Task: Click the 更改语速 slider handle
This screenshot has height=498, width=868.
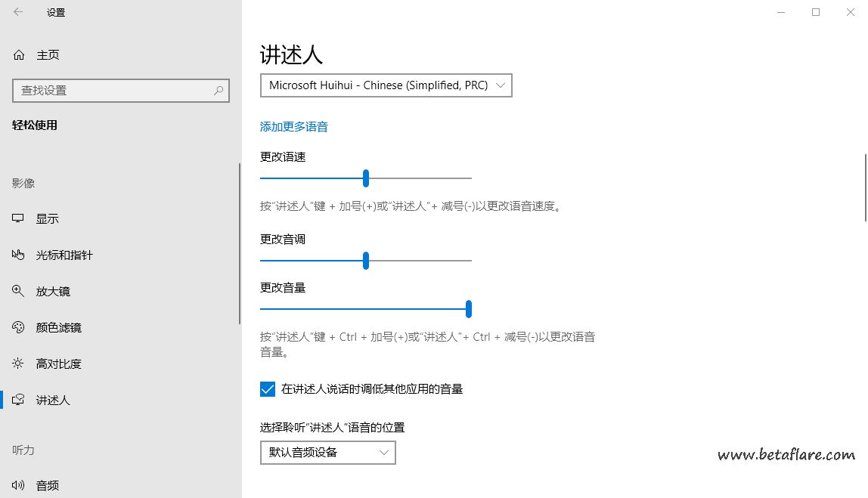Action: [x=366, y=178]
